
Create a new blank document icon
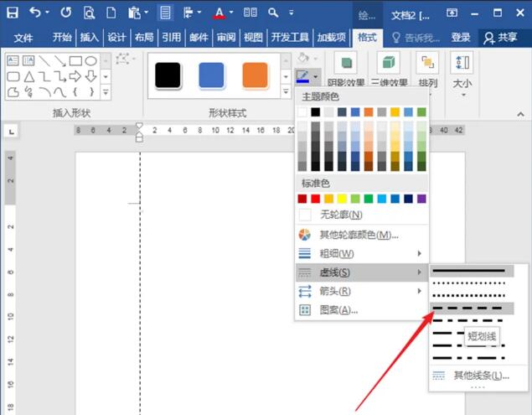click(x=111, y=13)
